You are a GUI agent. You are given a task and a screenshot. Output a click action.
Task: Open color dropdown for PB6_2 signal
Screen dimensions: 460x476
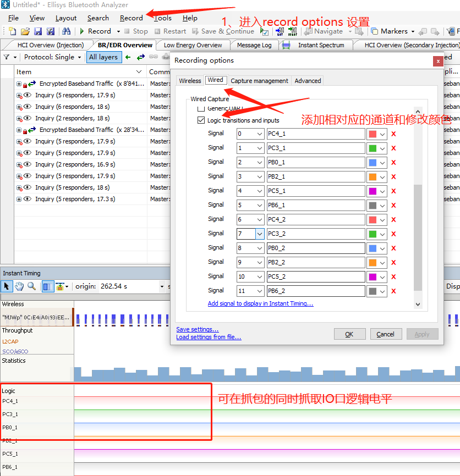[x=382, y=291]
